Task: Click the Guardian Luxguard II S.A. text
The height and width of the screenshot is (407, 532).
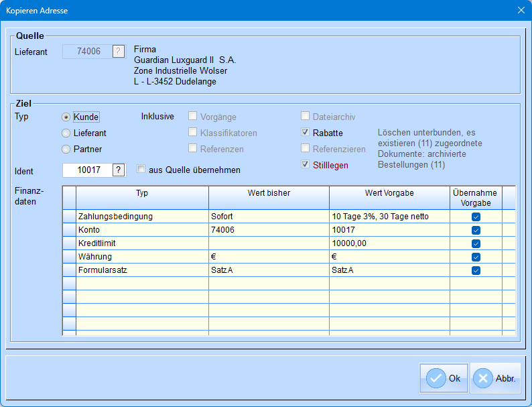Action: [185, 60]
